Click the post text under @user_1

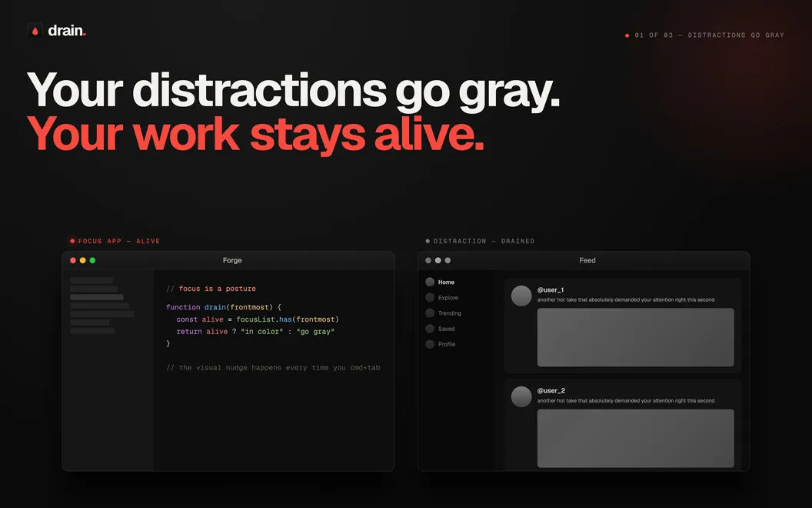pyautogui.click(x=626, y=299)
